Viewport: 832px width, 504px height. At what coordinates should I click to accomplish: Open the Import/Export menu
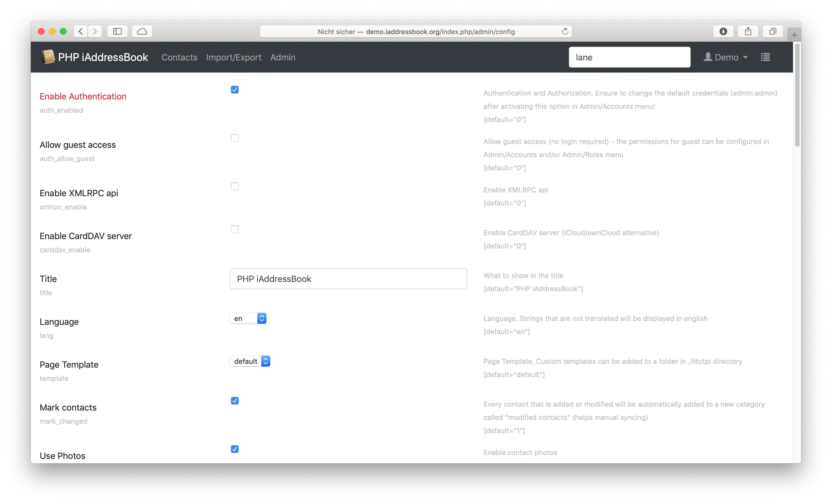tap(233, 58)
